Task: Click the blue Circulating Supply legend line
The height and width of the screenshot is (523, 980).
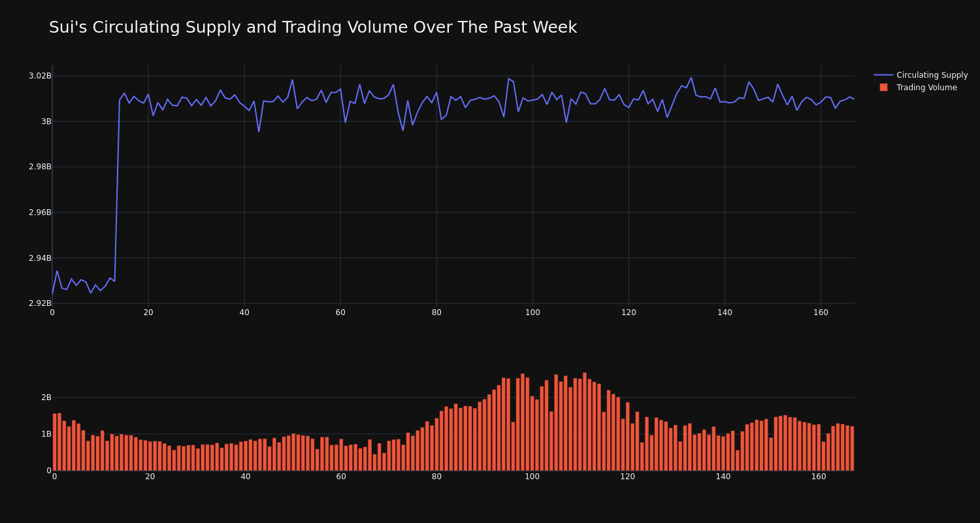Action: 883,75
